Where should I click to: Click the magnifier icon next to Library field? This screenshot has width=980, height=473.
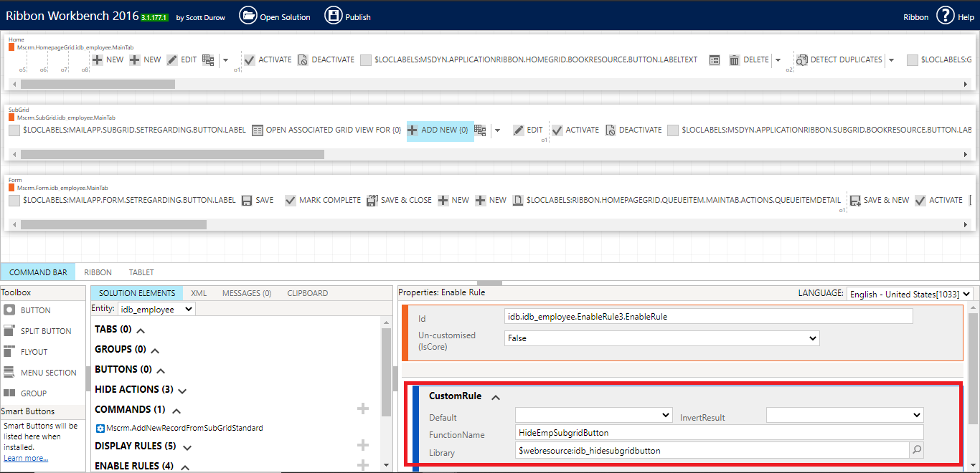(918, 449)
